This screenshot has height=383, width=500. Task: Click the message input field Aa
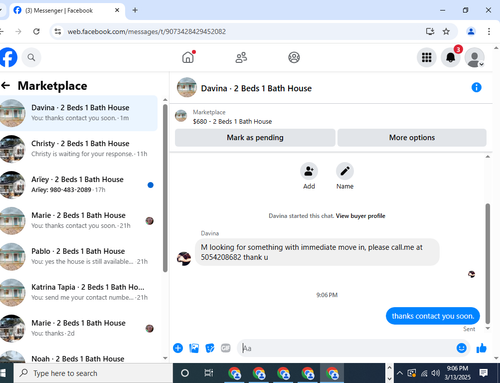347,348
